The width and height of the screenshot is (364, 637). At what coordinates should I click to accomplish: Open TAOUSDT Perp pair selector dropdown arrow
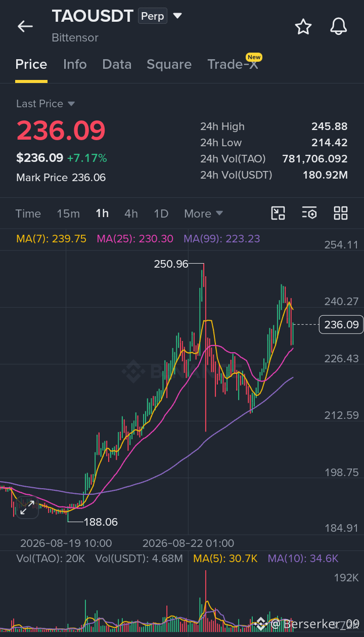[177, 16]
